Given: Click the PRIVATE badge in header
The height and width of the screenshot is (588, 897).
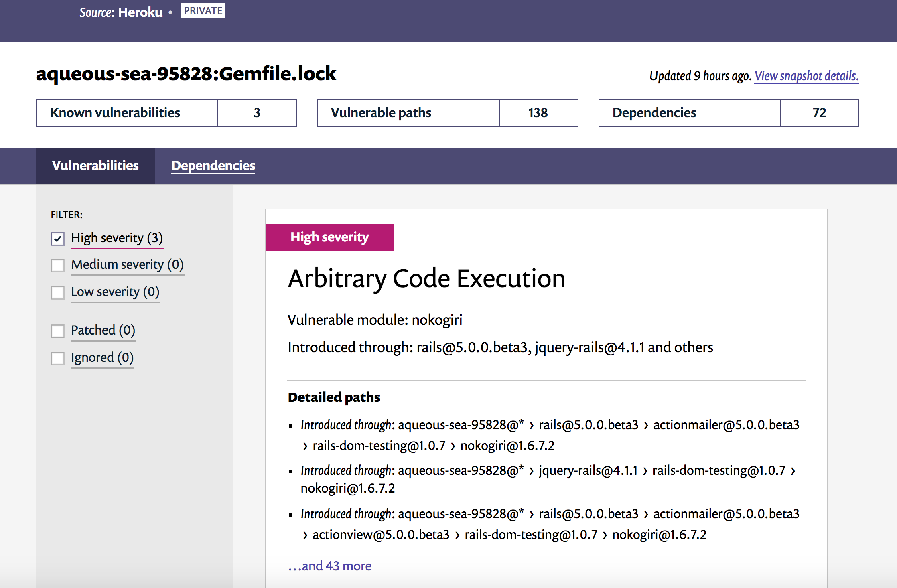Looking at the screenshot, I should pos(203,11).
